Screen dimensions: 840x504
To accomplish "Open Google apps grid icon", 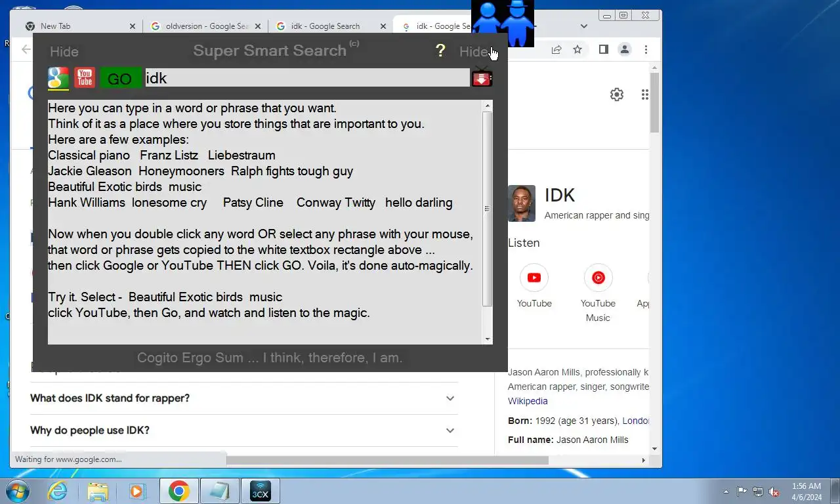I will click(645, 94).
